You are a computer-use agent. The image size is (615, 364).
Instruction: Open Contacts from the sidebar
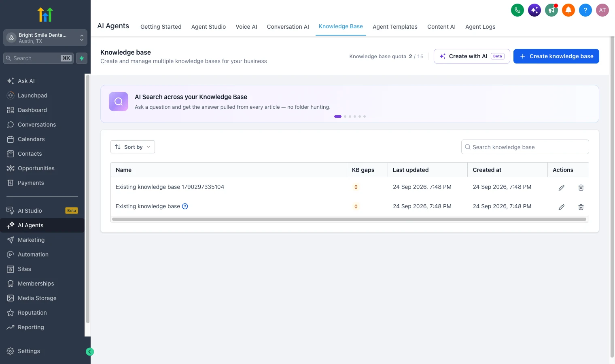click(x=42, y=154)
